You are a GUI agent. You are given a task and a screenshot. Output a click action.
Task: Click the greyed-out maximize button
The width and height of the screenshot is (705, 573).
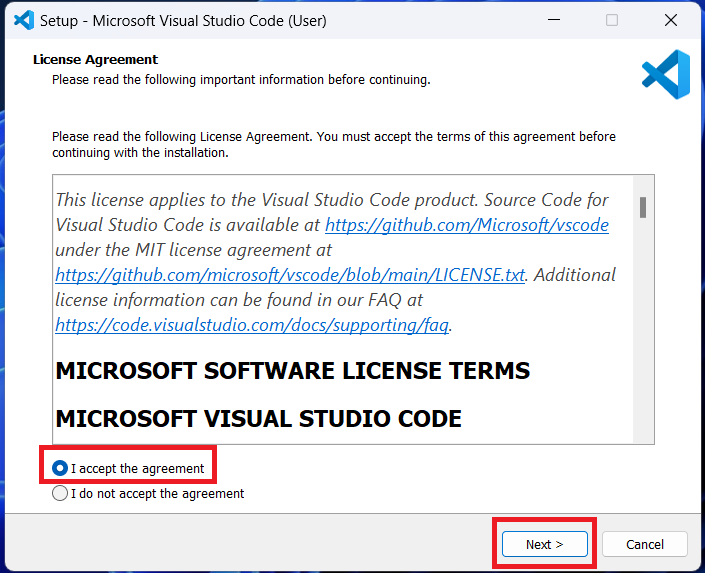(x=611, y=20)
